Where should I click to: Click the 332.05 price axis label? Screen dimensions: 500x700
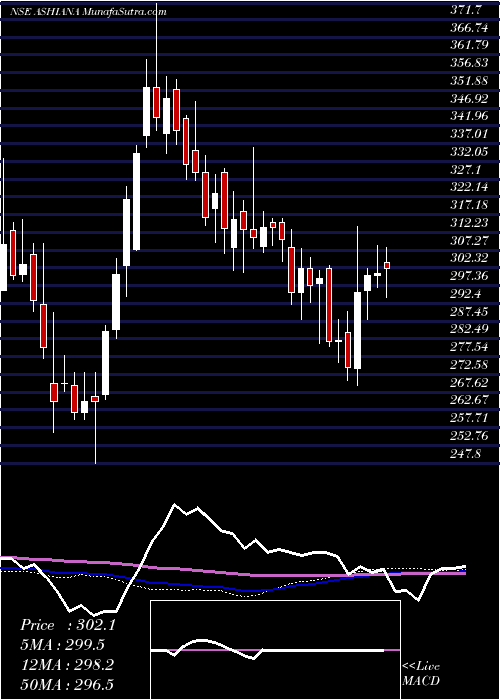(469, 152)
